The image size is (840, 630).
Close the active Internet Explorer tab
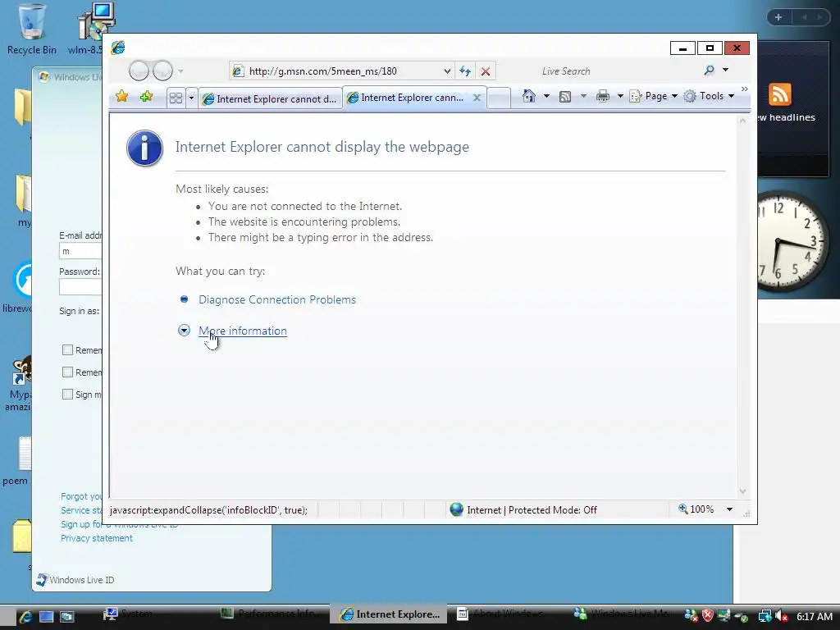pyautogui.click(x=477, y=98)
